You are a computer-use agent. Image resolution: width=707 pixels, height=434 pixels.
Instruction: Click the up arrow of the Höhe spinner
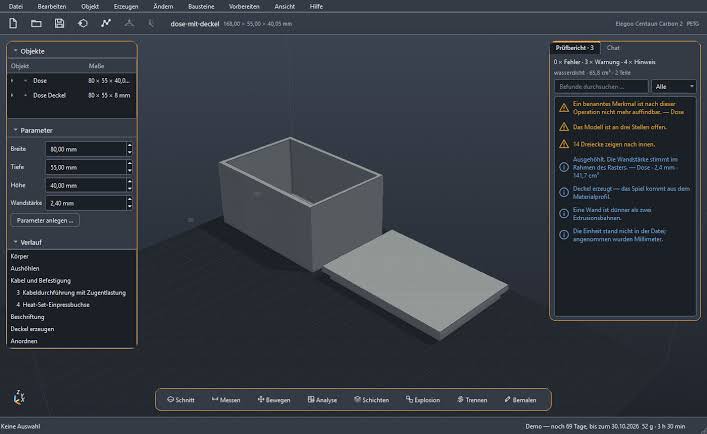(x=130, y=182)
